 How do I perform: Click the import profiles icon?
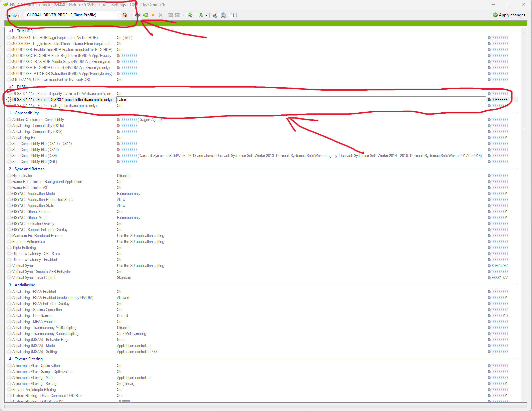[201, 15]
